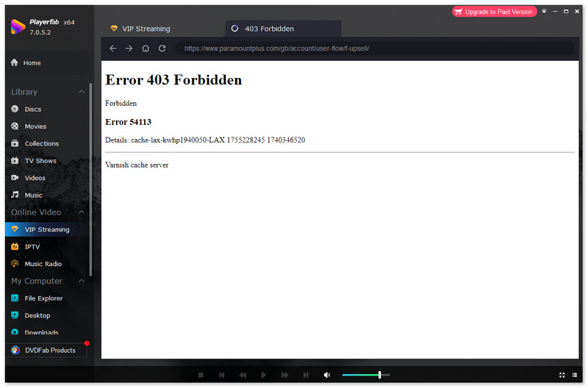Reload the Paramount Plus page
The width and height of the screenshot is (588, 388).
[162, 48]
